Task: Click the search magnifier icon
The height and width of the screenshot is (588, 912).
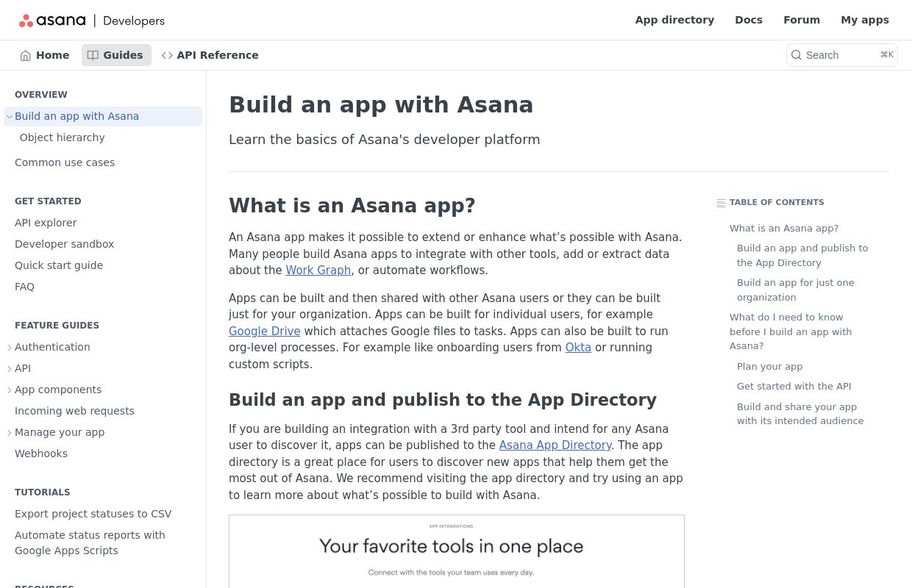Action: tap(797, 55)
